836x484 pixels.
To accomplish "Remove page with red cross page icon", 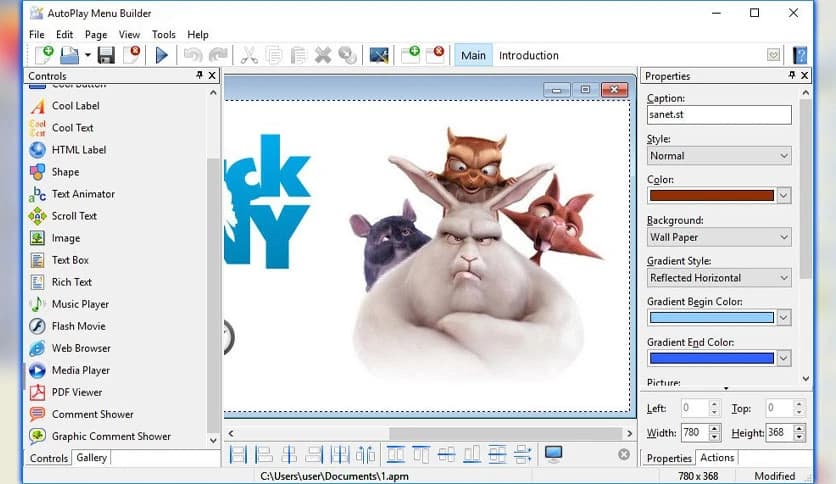I will (x=435, y=55).
